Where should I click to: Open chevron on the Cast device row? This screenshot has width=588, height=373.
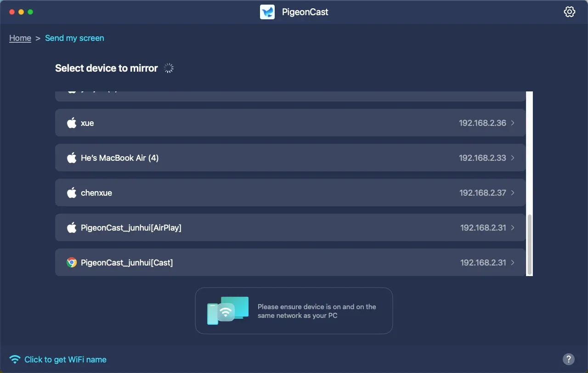coord(513,263)
